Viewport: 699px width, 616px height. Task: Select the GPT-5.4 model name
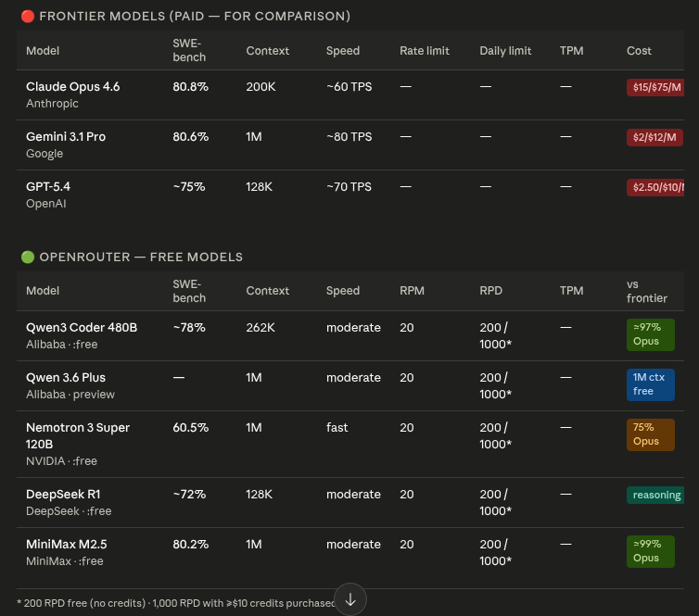click(48, 186)
